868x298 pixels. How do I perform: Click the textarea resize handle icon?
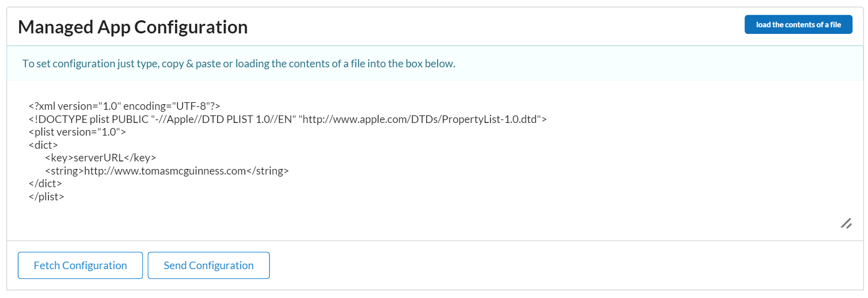846,223
